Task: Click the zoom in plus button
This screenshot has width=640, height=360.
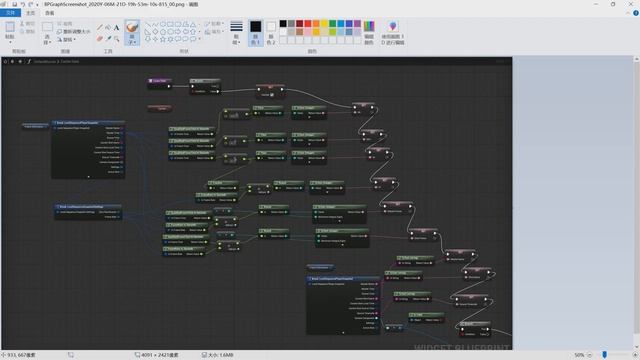Action: point(635,355)
